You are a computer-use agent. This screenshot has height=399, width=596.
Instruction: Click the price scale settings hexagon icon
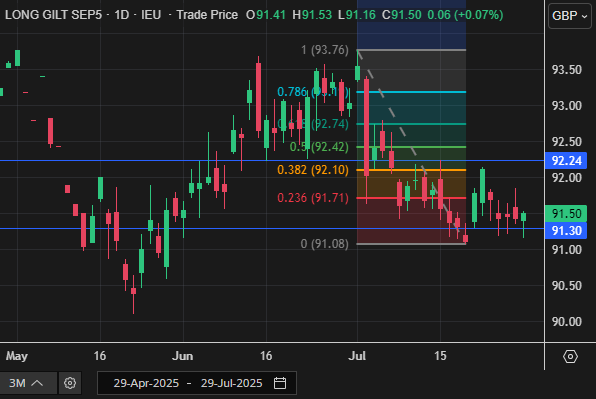point(570,356)
